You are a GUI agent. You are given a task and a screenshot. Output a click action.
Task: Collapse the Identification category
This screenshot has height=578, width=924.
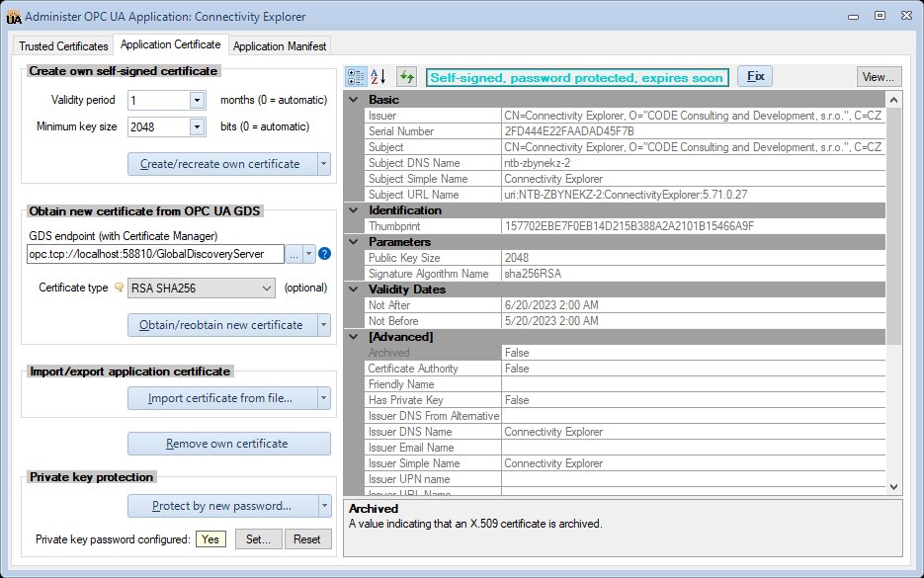pyautogui.click(x=354, y=210)
